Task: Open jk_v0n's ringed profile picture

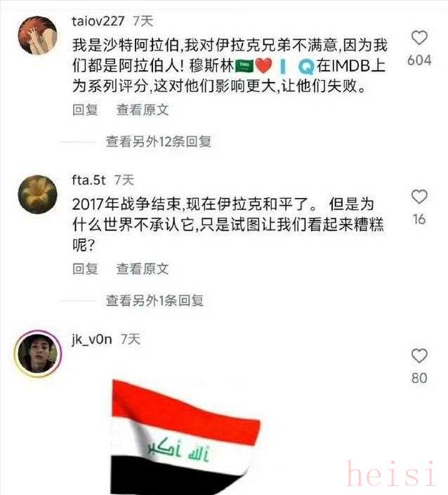Action: pos(38,354)
